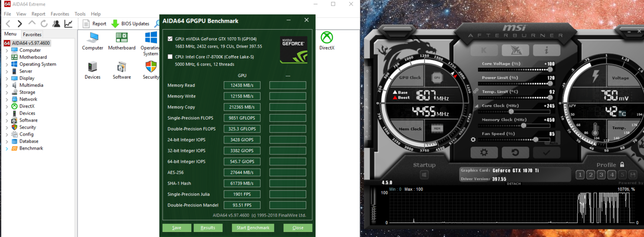Click the Up arrow in AIDA64 toolbar

[32, 24]
